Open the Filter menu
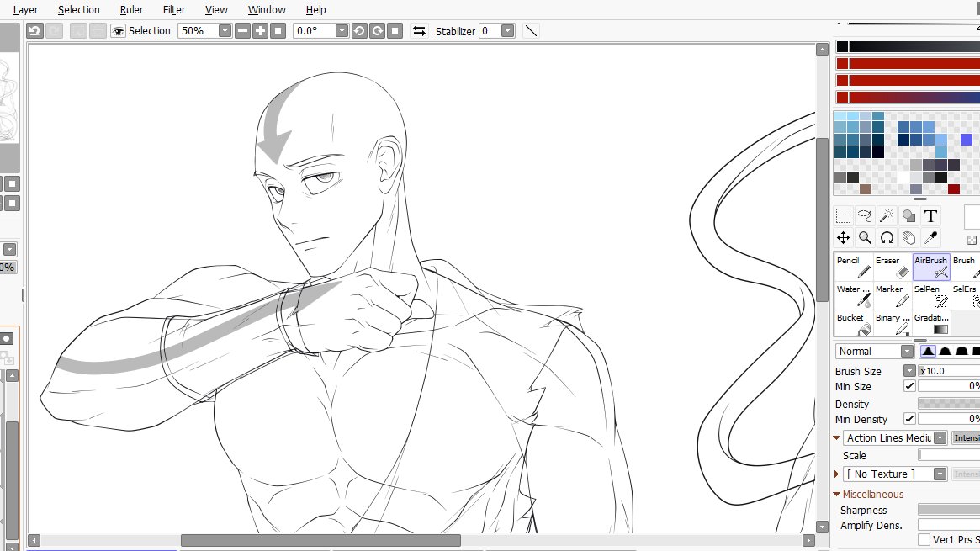This screenshot has height=551, width=980. click(x=174, y=10)
